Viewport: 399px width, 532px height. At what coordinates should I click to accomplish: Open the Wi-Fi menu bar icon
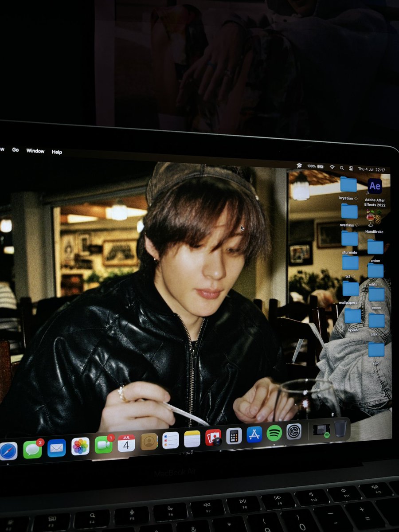pos(332,167)
